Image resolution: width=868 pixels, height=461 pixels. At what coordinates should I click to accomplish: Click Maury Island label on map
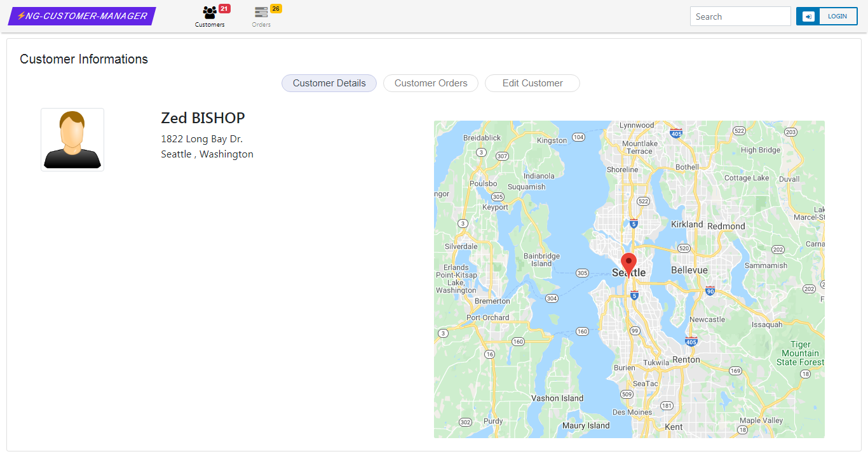coord(586,425)
